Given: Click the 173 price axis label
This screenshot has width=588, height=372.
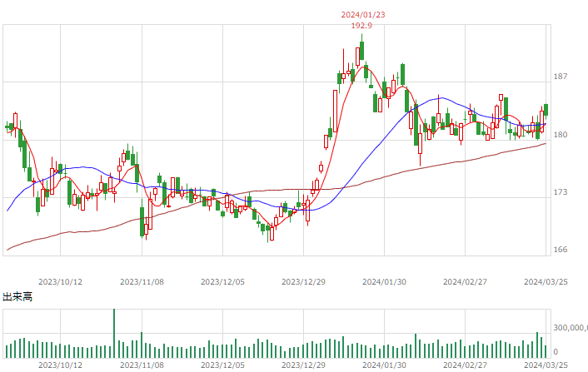Looking at the screenshot, I should click(561, 192).
